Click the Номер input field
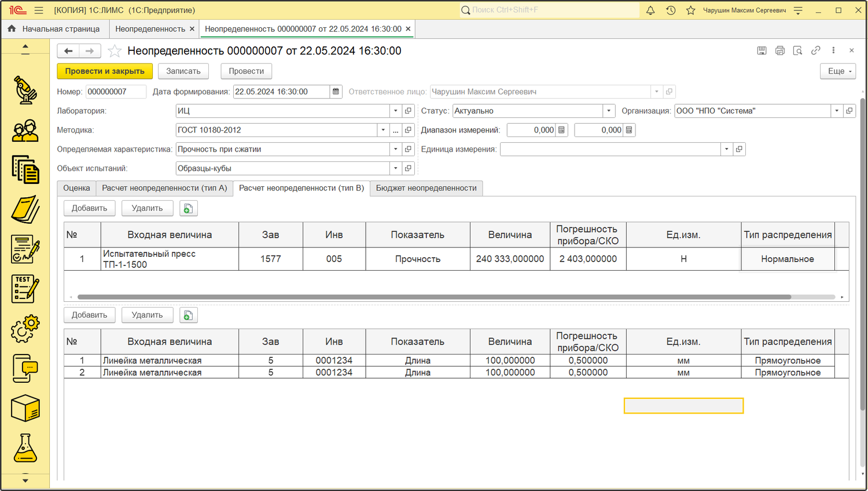 point(115,92)
